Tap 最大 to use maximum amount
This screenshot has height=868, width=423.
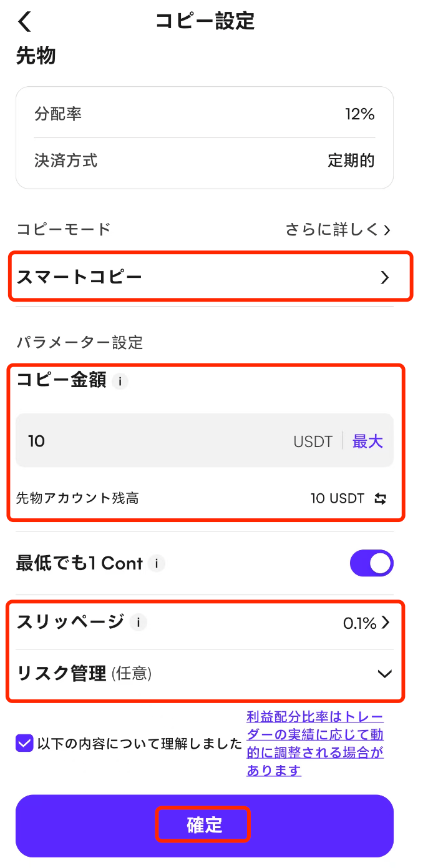[x=367, y=441]
